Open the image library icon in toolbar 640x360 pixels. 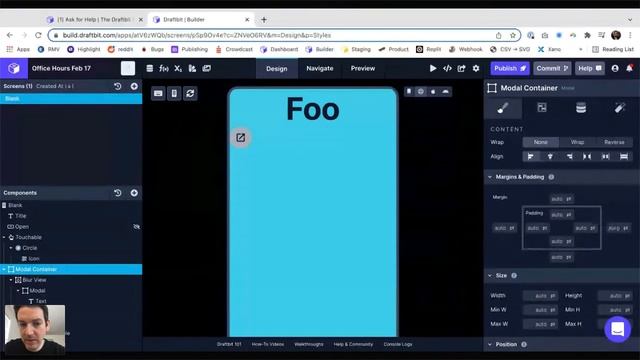207,69
